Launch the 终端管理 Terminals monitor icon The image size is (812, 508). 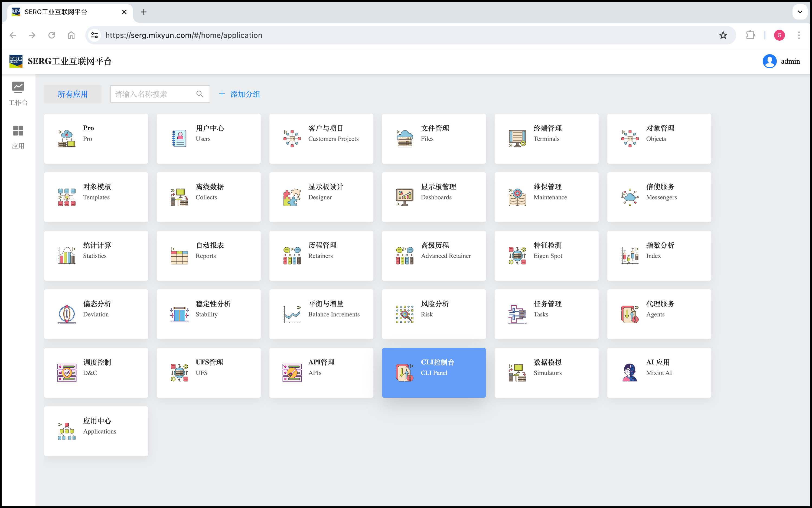point(517,138)
